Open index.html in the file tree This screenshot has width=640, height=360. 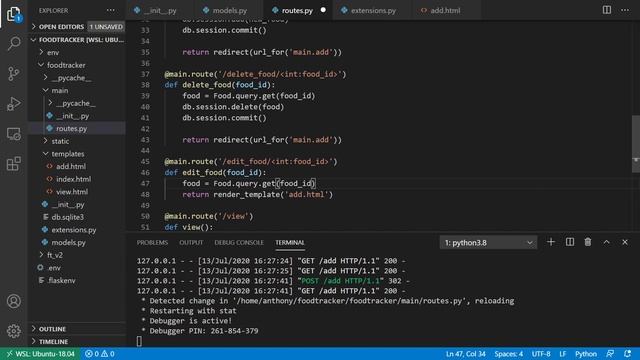click(76, 179)
